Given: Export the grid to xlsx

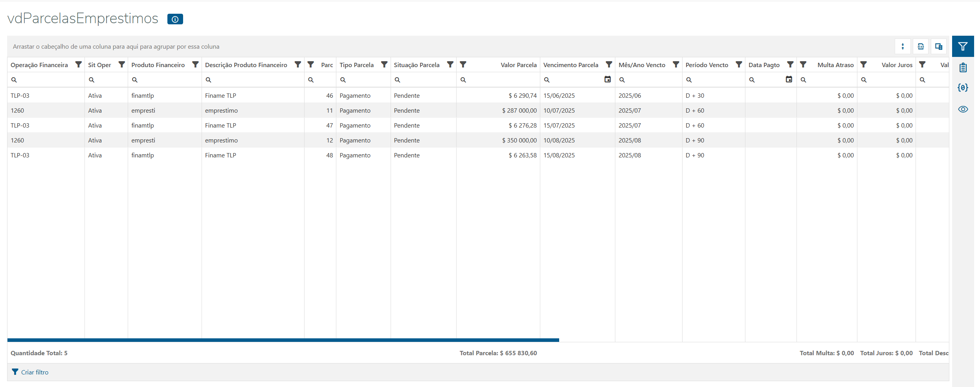Looking at the screenshot, I should [921, 47].
